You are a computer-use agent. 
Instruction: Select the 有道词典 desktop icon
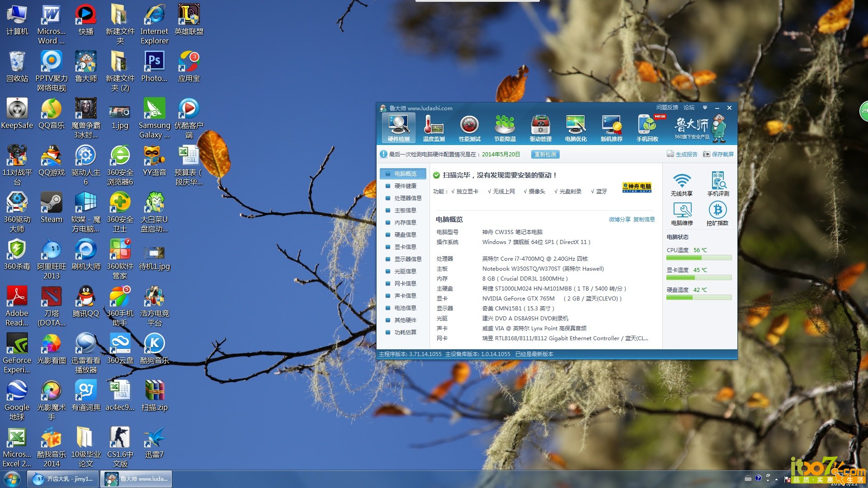(86, 396)
